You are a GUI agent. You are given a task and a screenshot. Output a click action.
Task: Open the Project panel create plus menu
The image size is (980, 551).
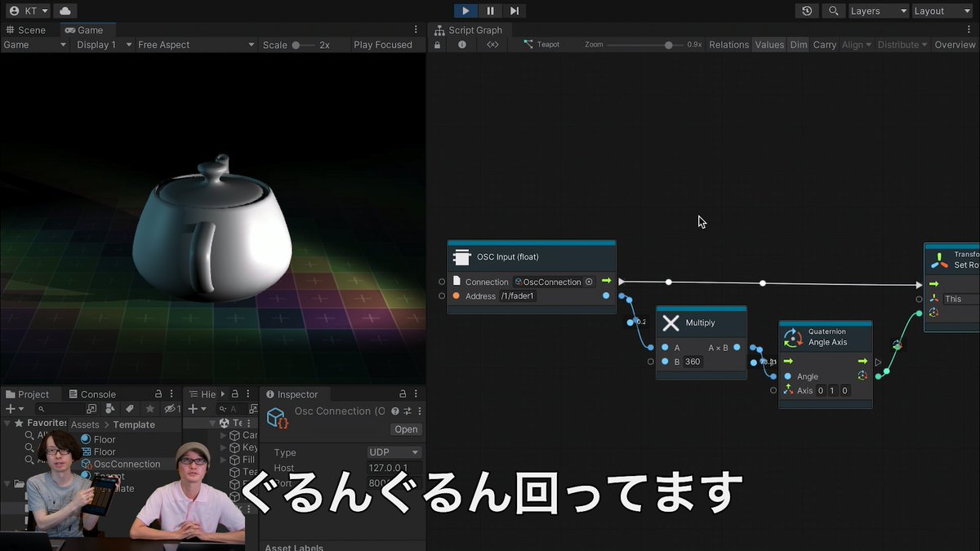click(x=13, y=409)
